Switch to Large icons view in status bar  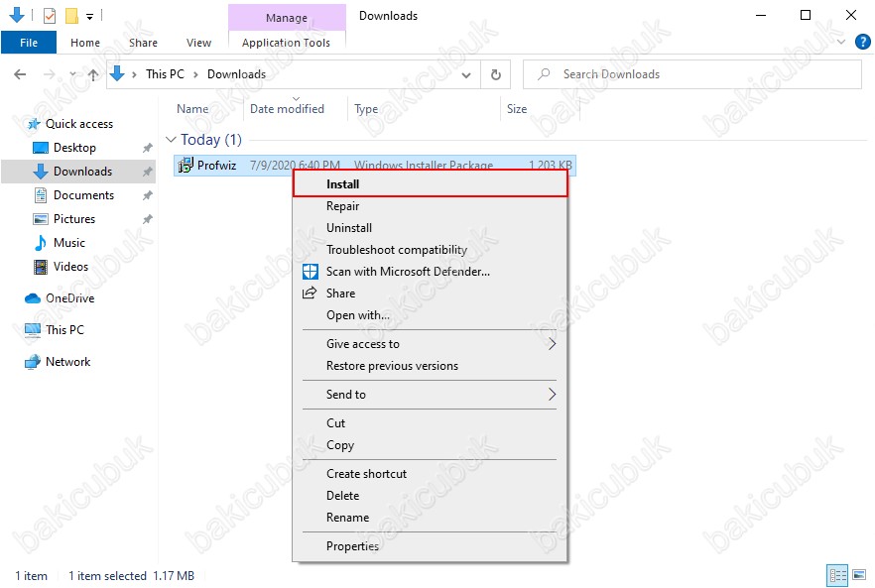point(859,575)
